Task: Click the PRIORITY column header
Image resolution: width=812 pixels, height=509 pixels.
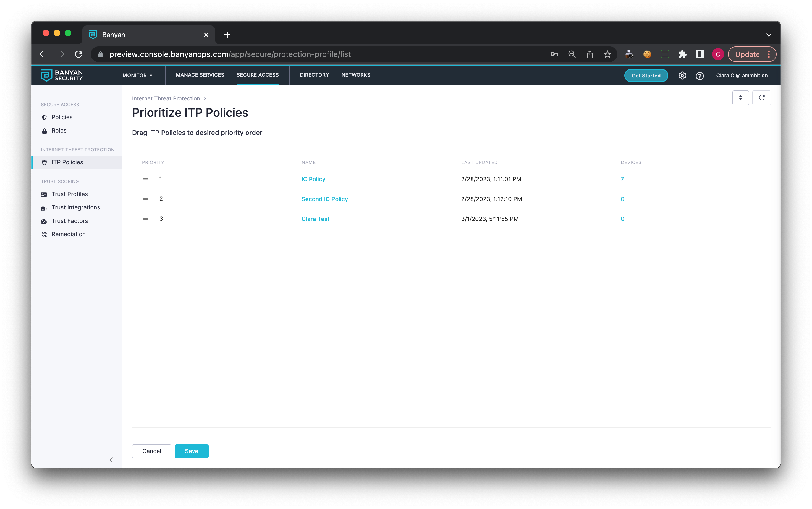Action: pos(153,162)
